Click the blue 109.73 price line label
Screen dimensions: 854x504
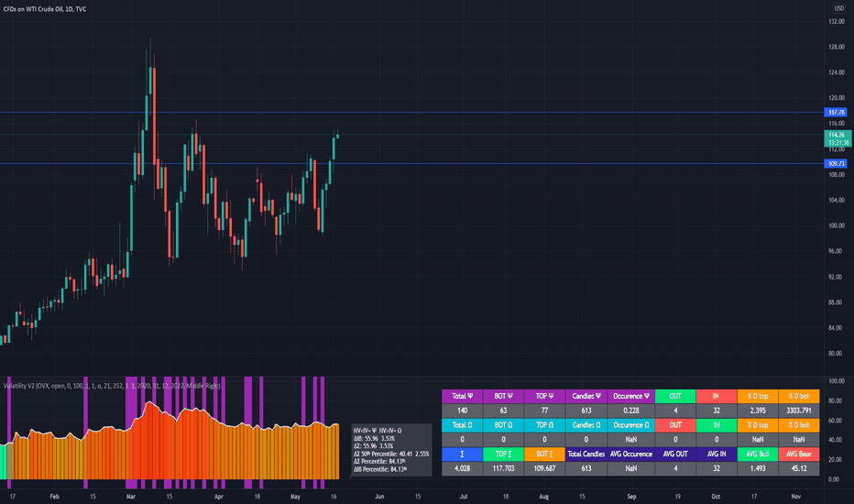tap(836, 163)
